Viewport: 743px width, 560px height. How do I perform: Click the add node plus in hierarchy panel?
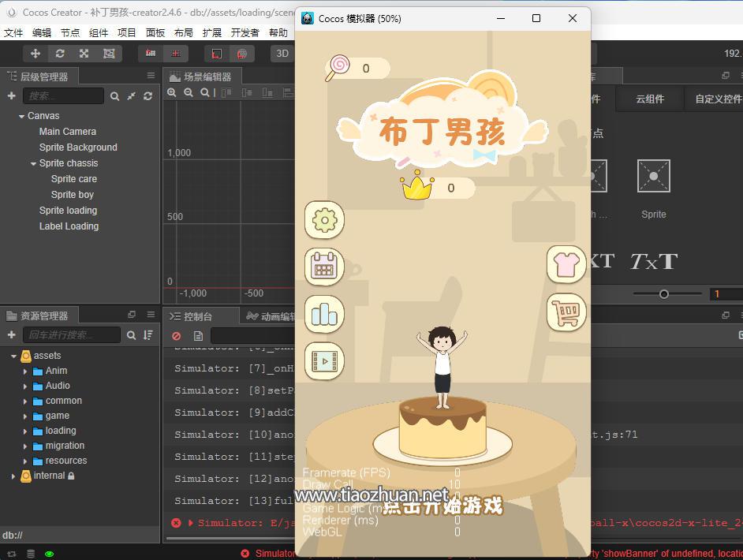[11, 95]
